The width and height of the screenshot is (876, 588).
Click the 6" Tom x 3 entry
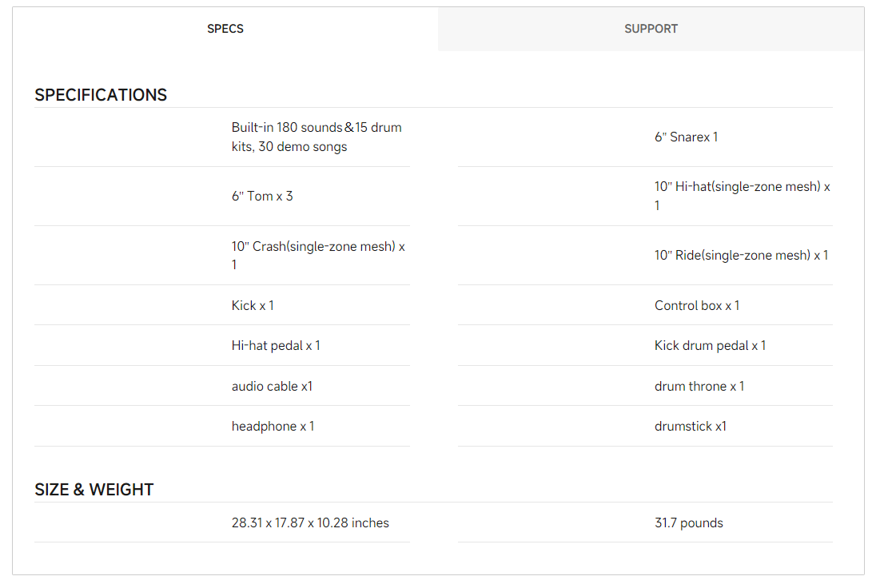262,197
